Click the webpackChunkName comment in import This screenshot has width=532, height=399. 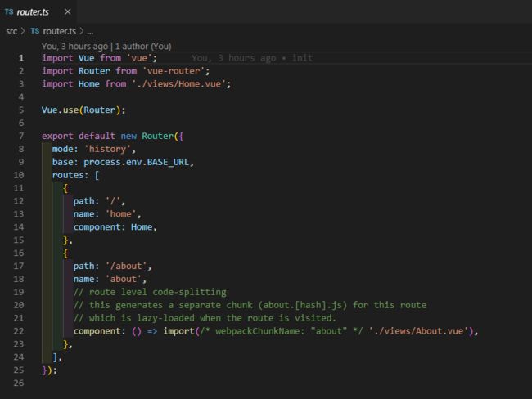click(282, 331)
